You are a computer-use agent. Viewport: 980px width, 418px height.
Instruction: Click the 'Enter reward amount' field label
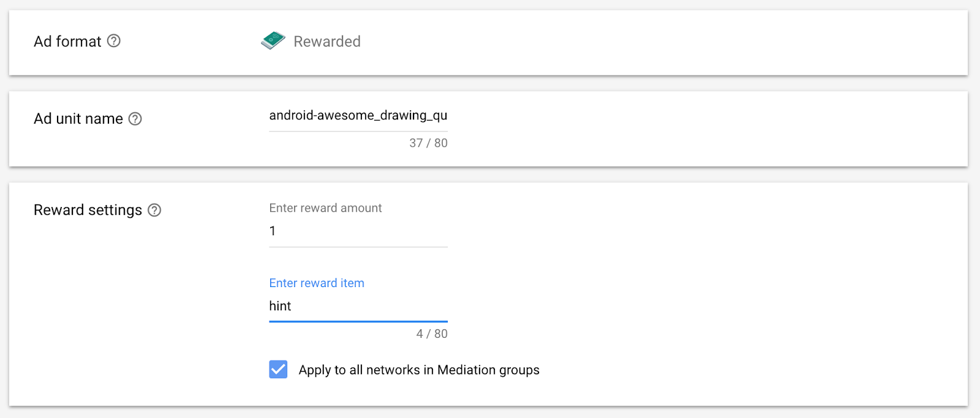click(325, 208)
